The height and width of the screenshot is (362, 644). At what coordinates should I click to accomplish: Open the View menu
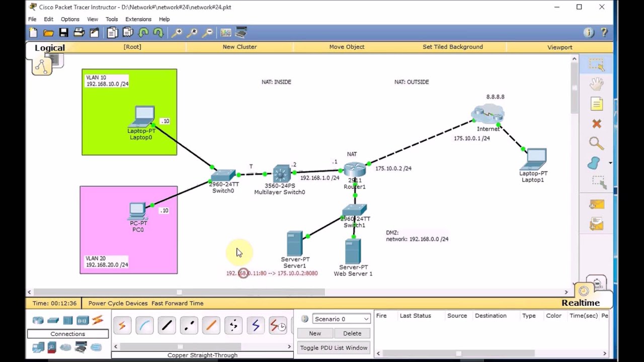coord(93,19)
